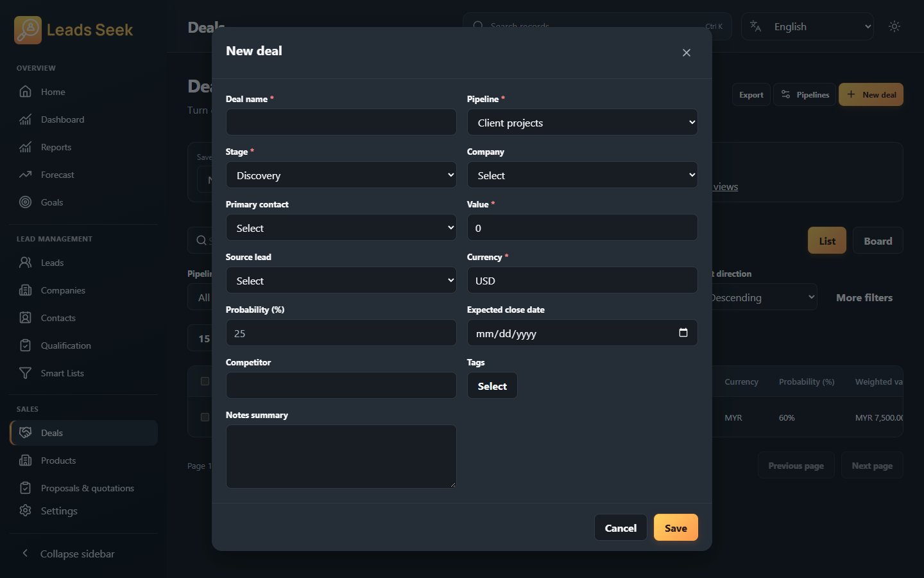Screen dimensions: 924x578
Task: Focus the Currency field showing USD
Action: (583, 280)
